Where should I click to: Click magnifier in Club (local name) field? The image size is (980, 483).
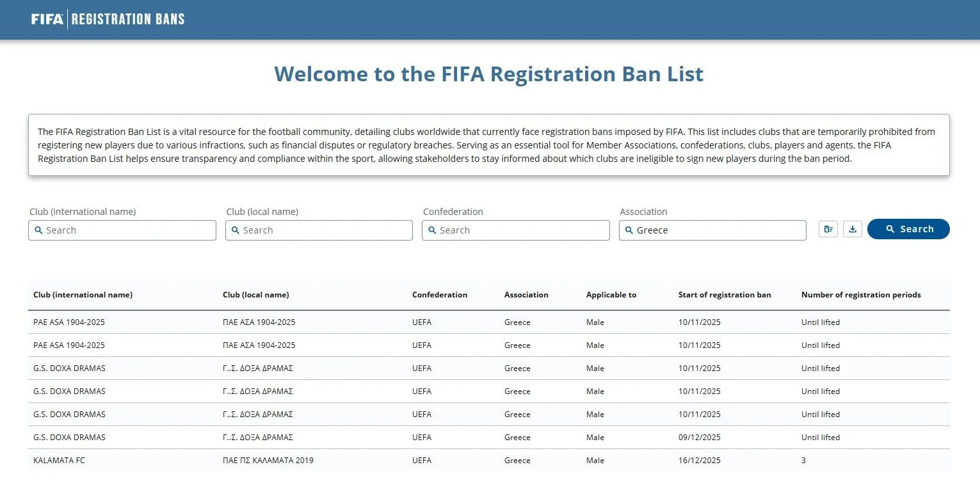point(236,230)
